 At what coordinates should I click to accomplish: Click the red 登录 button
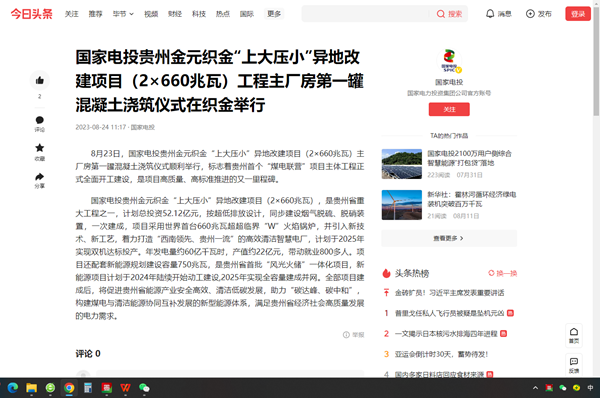(578, 14)
